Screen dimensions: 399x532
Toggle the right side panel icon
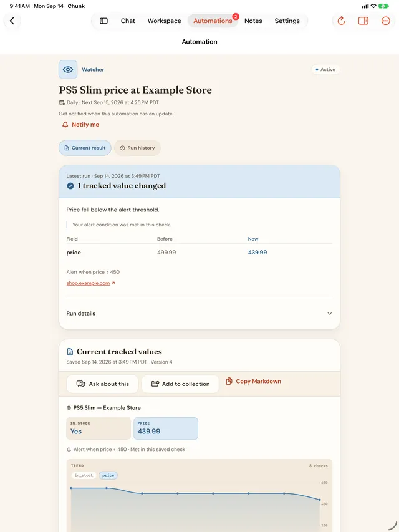point(363,21)
